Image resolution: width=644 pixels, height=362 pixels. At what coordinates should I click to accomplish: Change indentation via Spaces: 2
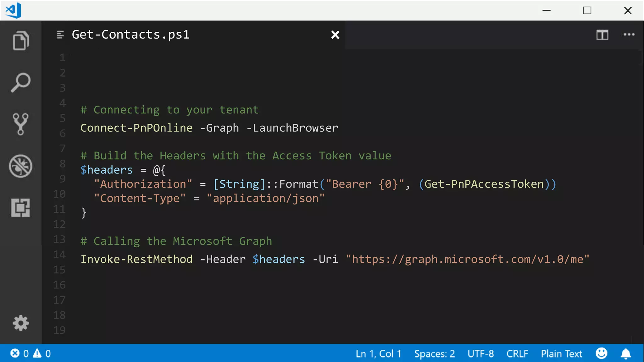pos(434,354)
